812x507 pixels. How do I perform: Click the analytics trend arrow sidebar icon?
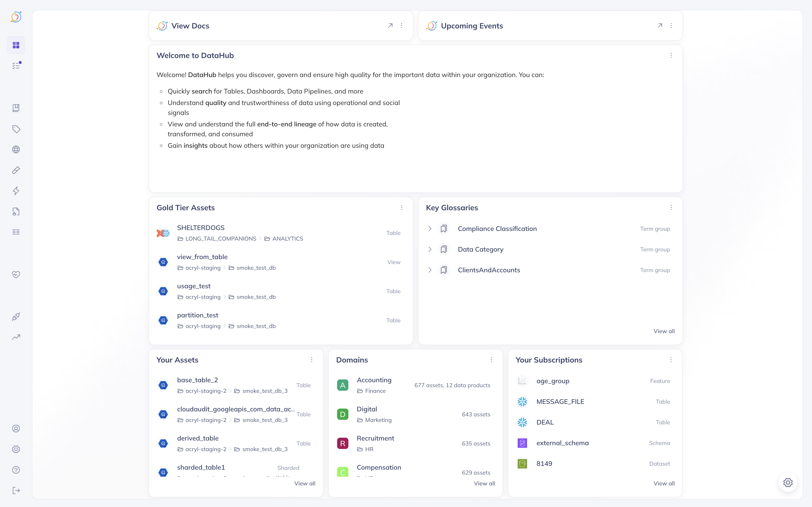click(x=16, y=337)
